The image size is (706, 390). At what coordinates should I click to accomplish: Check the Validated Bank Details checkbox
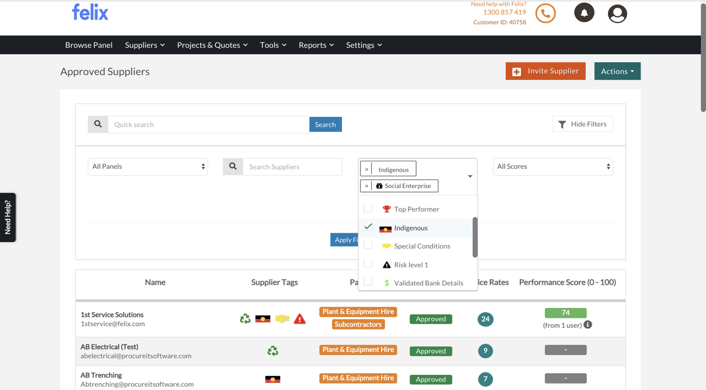coord(368,282)
